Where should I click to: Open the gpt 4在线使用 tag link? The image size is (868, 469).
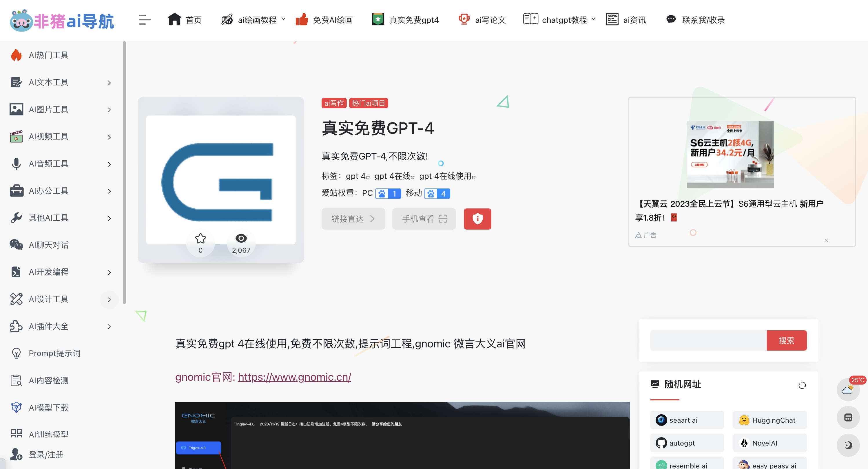[447, 176]
